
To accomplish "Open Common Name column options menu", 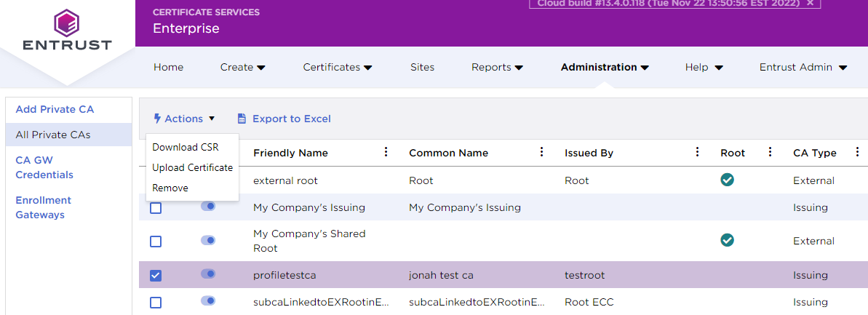I will coord(541,152).
